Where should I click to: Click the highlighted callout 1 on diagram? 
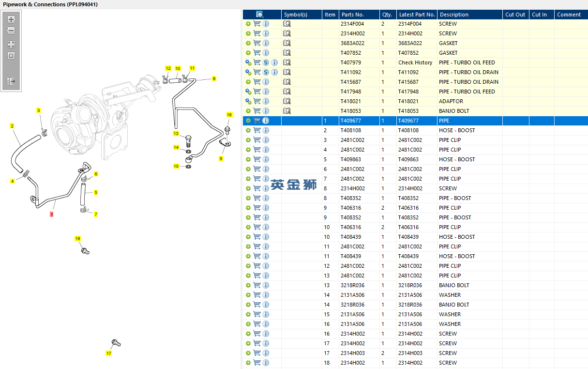coord(52,214)
